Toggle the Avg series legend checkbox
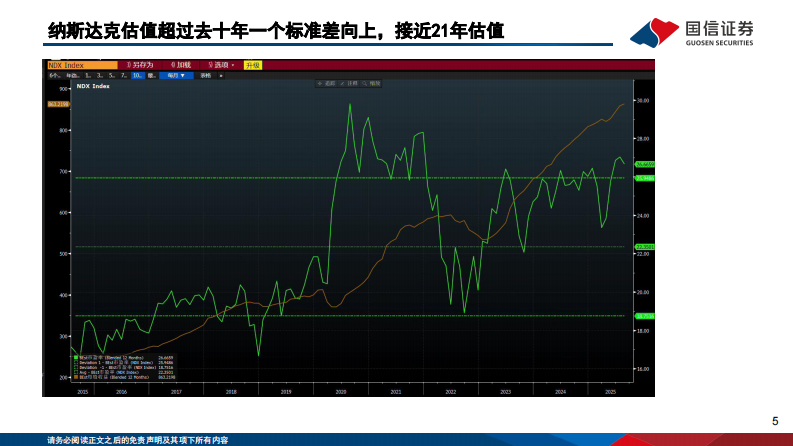 pyautogui.click(x=75, y=372)
